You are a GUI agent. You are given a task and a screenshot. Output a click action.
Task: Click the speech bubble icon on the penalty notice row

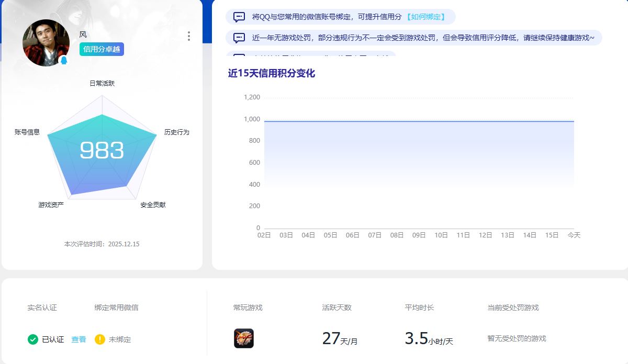[240, 38]
